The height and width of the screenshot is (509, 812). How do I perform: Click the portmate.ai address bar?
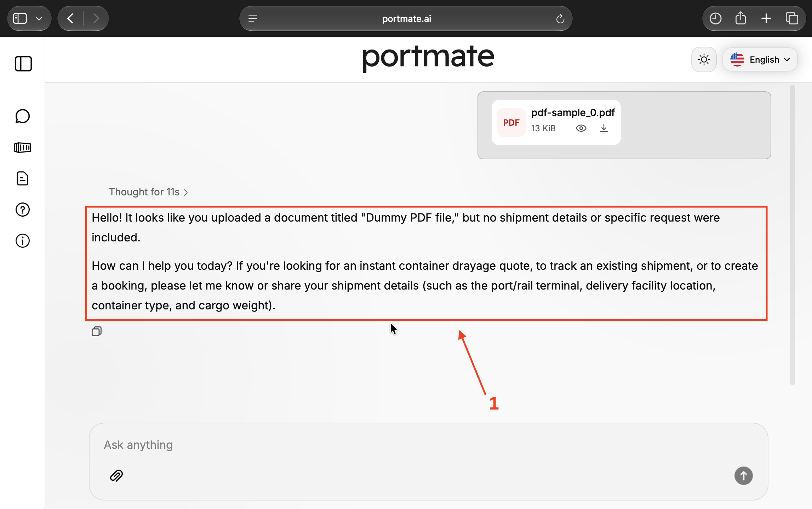pyautogui.click(x=406, y=18)
